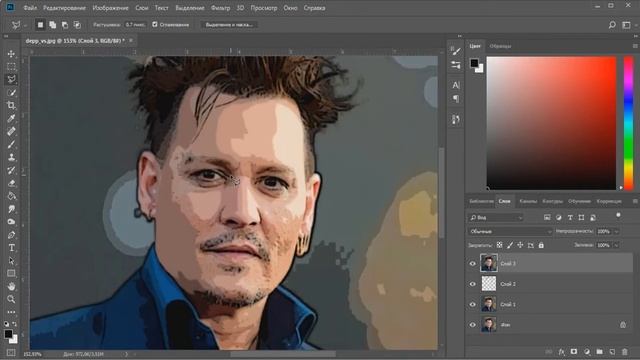Hide layer Слой 2 using eye icon
This screenshot has height=360, width=640.
tap(473, 284)
